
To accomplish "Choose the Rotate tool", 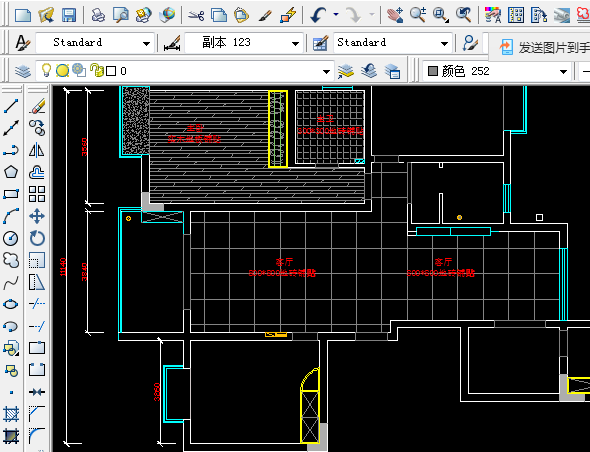I will click(x=37, y=238).
